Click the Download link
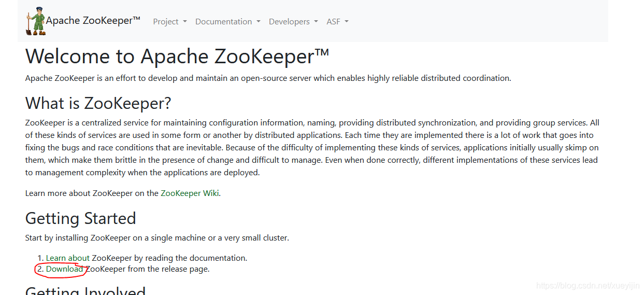The width and height of the screenshot is (644, 295). (x=65, y=269)
